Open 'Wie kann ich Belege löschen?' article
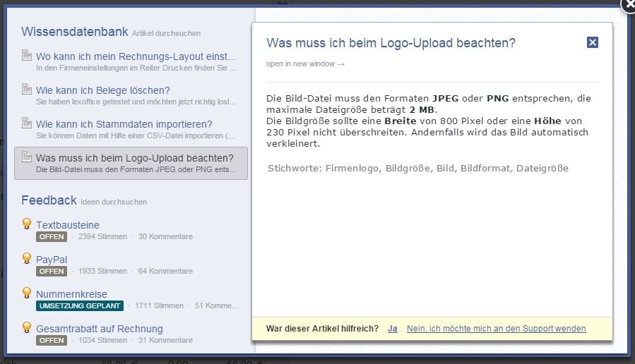 tap(103, 90)
